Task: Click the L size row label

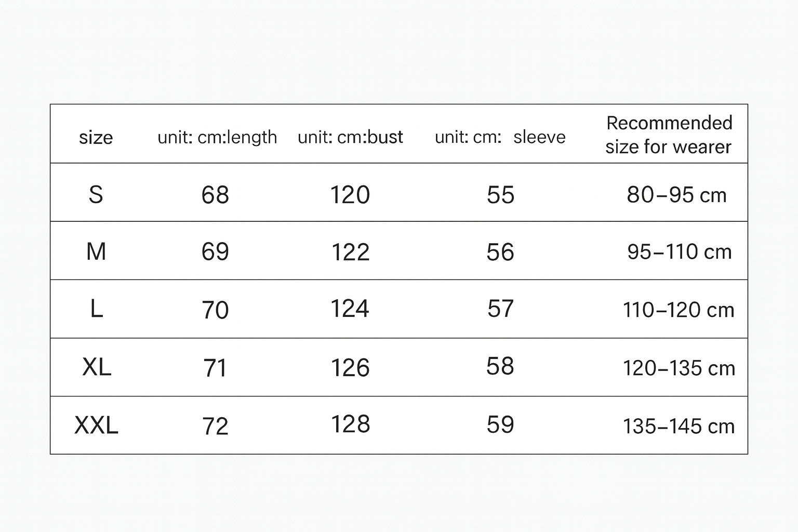Action: click(96, 310)
